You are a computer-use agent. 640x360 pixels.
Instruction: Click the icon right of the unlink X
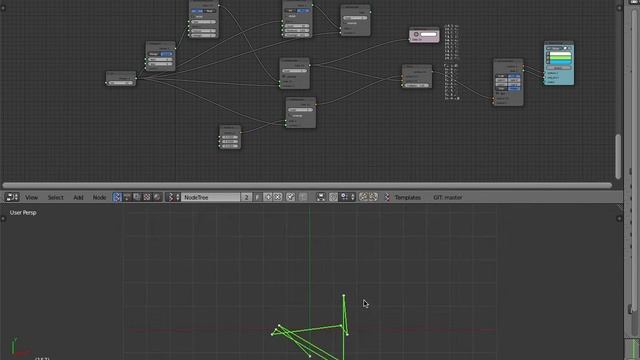pos(291,197)
